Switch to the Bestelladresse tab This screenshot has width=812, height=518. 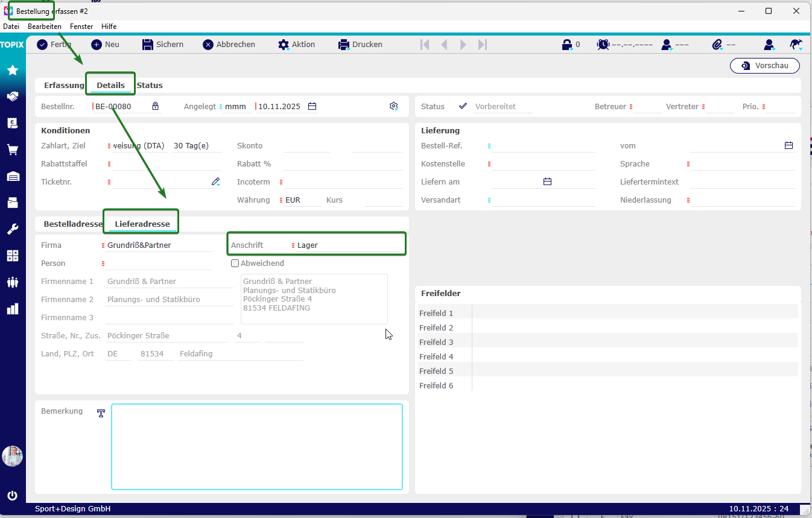(73, 224)
